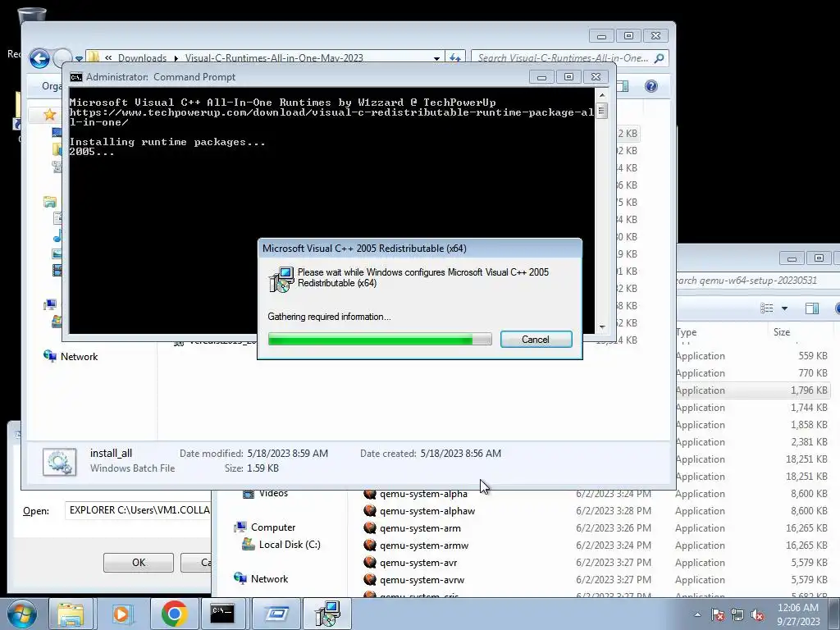This screenshot has width=840, height=630.
Task: Click Command Prompt scrollbar down arrow
Action: tap(602, 326)
